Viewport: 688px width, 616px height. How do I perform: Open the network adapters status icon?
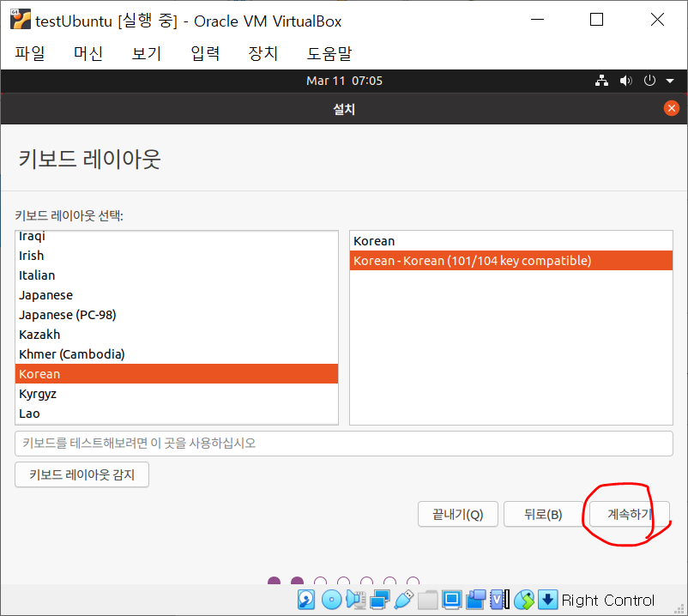pos(379,600)
